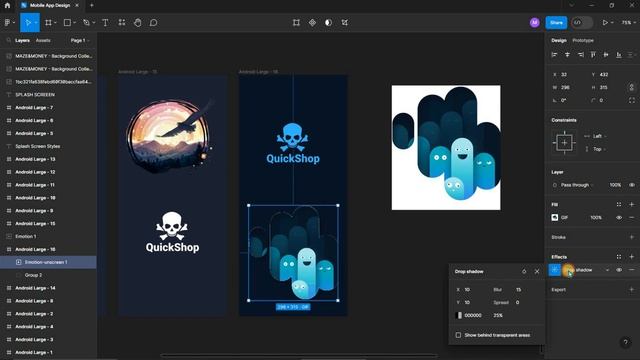Close the Drop shadow popup
Image resolution: width=640 pixels, height=360 pixels.
pos(537,271)
